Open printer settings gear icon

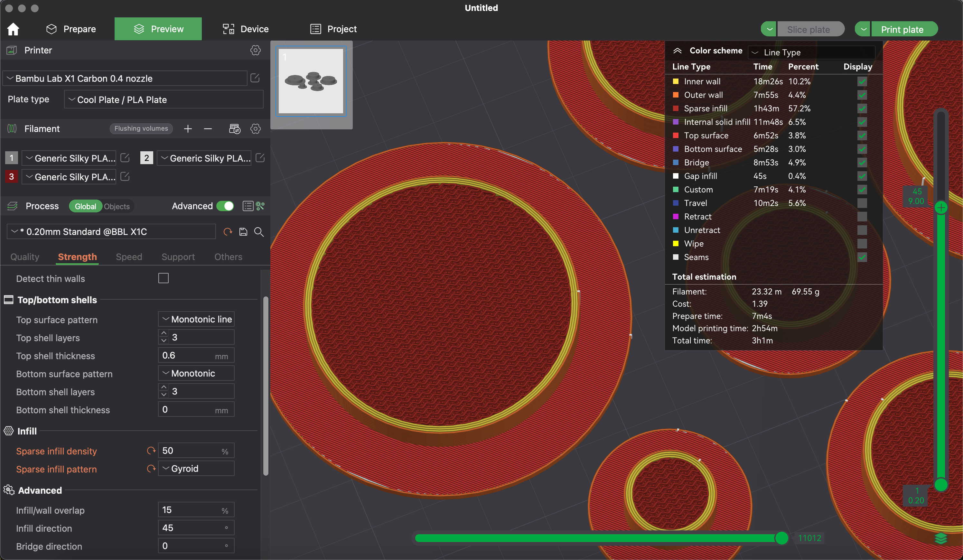[x=255, y=51]
